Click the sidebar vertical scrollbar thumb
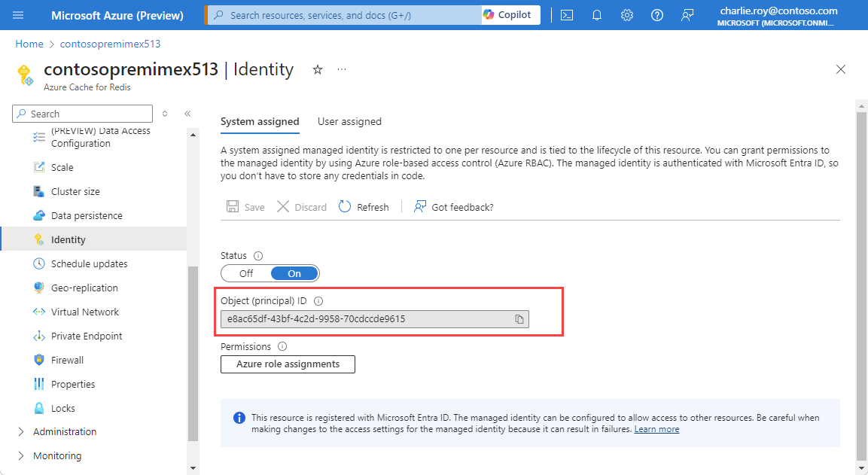Image resolution: width=868 pixels, height=475 pixels. [x=193, y=354]
